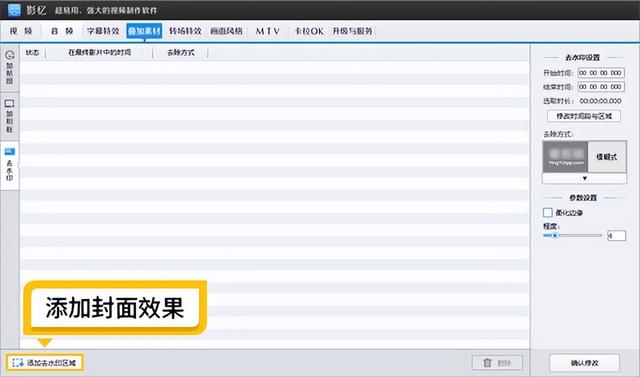Image resolution: width=640 pixels, height=377 pixels.
Task: Open the 升级与服务 tab
Action: click(352, 31)
